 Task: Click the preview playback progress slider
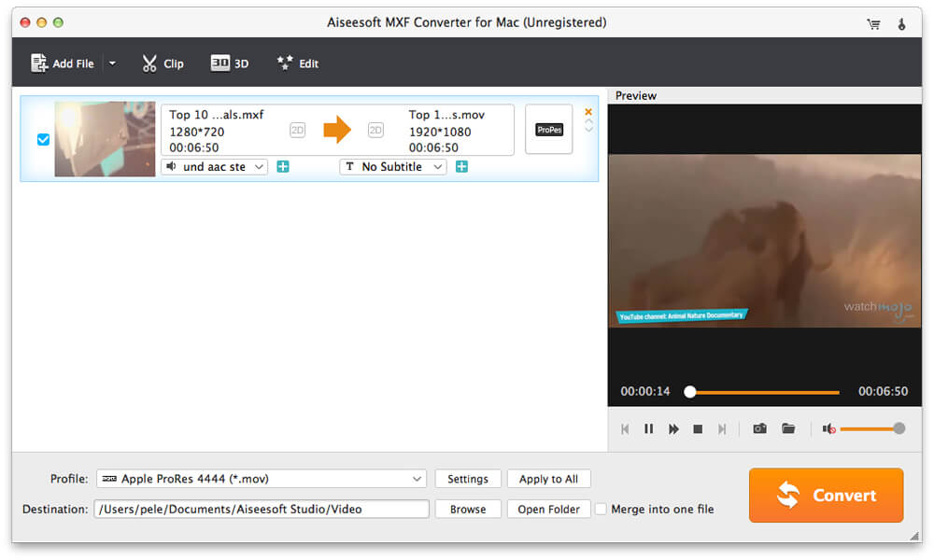point(764,392)
